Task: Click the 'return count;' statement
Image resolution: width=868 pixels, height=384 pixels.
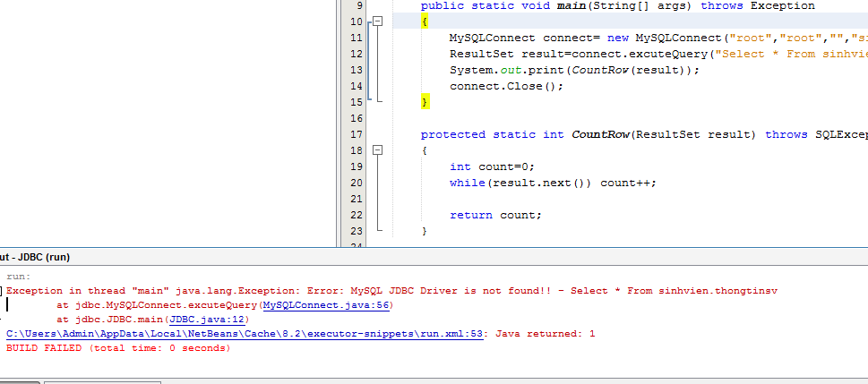Action: (x=495, y=215)
